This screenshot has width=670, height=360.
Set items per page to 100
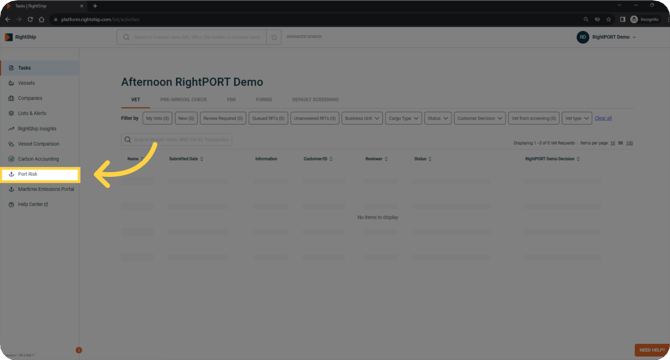click(x=629, y=143)
